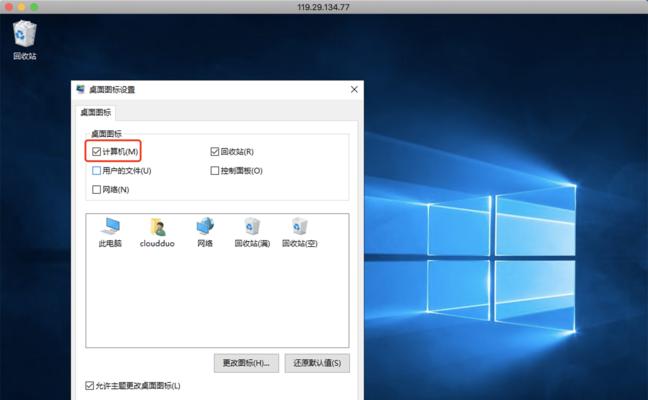Select the 此电脑 icon in the list

click(110, 232)
